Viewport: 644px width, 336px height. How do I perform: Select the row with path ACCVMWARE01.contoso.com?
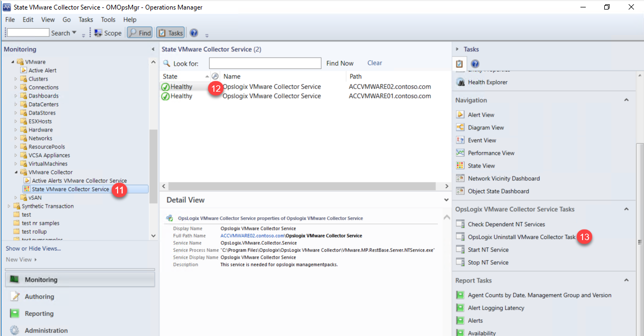click(x=305, y=96)
